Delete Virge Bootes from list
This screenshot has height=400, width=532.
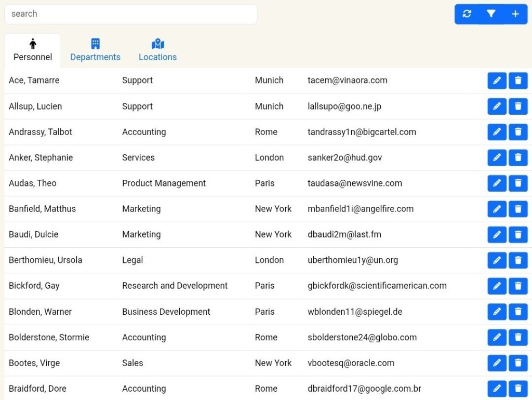(518, 363)
